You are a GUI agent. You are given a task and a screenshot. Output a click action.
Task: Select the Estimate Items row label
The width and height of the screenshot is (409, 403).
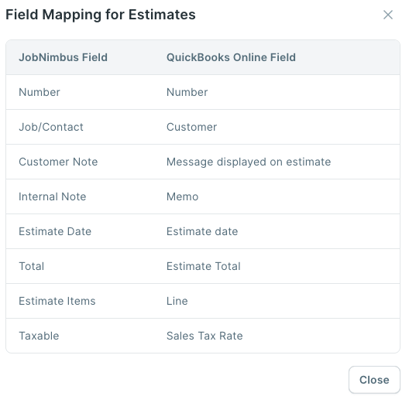click(x=57, y=301)
